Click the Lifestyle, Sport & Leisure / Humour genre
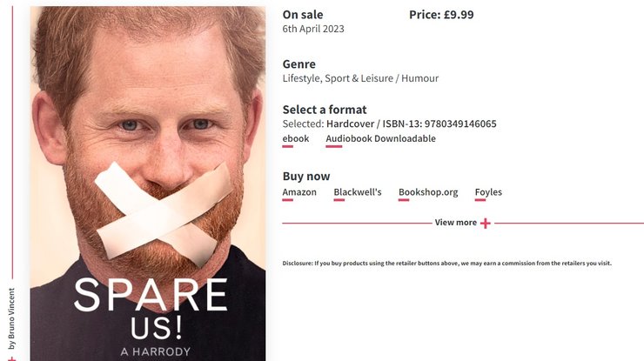 [x=360, y=78]
